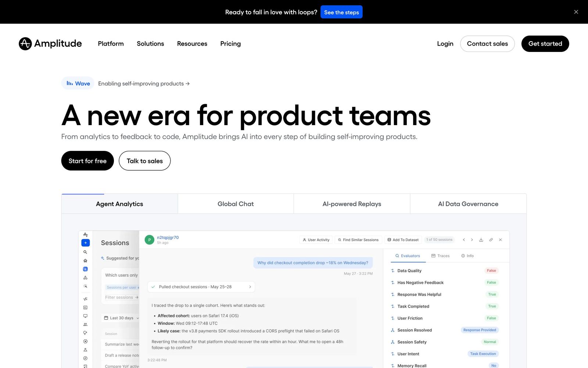
Task: Download the session using the download icon
Action: pyautogui.click(x=481, y=240)
